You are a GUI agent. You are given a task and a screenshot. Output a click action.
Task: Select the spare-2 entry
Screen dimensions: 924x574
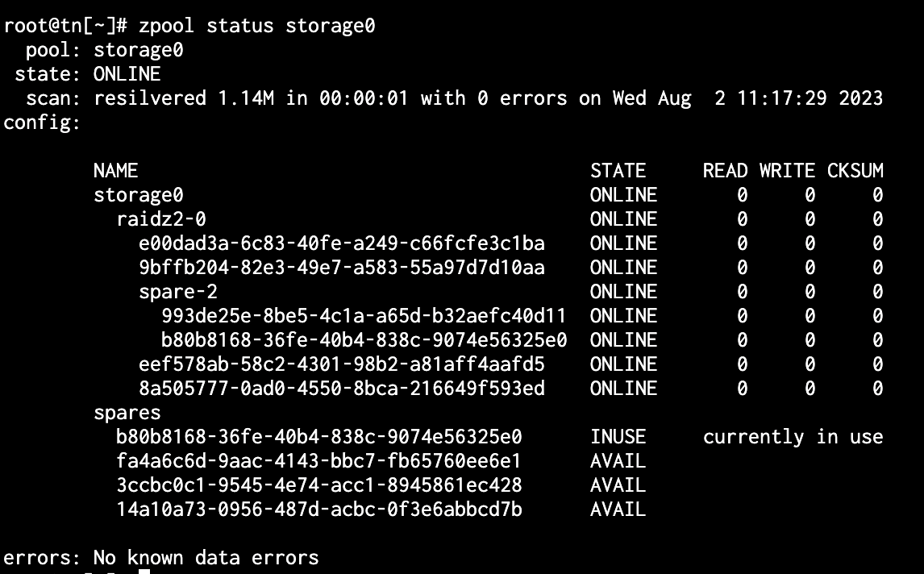click(x=178, y=292)
